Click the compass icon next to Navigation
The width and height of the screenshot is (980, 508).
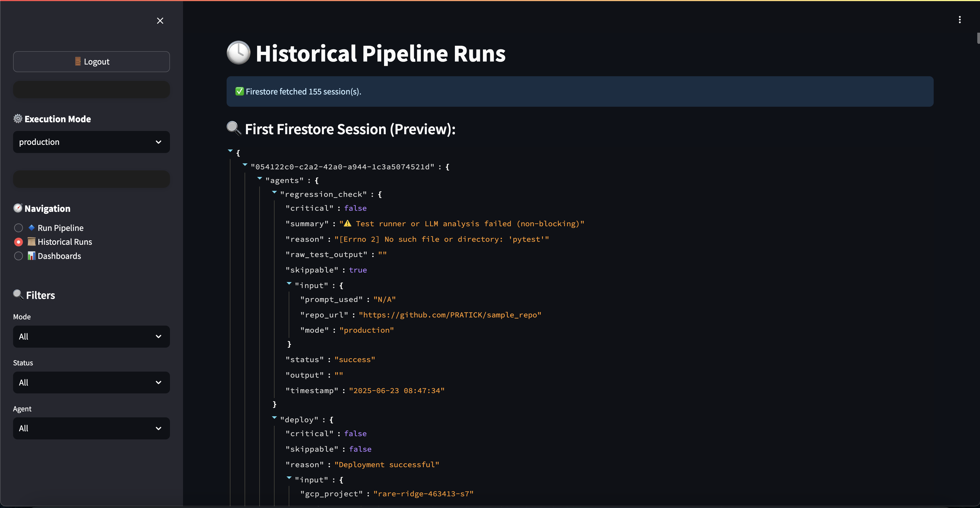(x=18, y=208)
